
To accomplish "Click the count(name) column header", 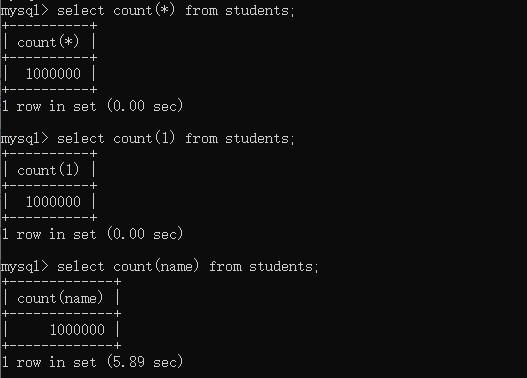I will pos(60,298).
